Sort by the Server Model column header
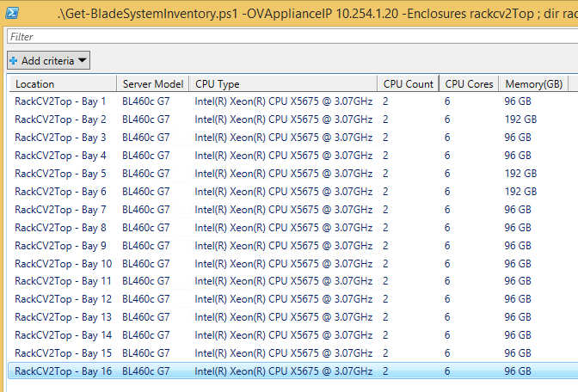578x392 pixels. click(x=153, y=84)
